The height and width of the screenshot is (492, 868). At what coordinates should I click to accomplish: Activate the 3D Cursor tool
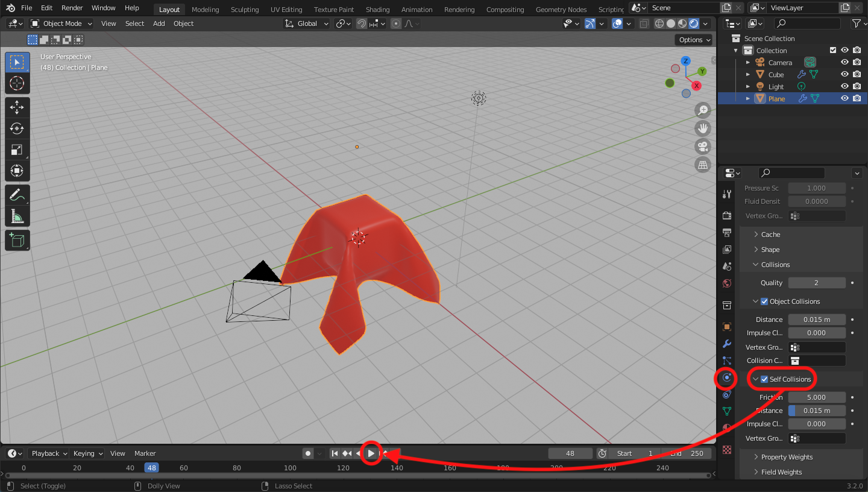coord(17,84)
